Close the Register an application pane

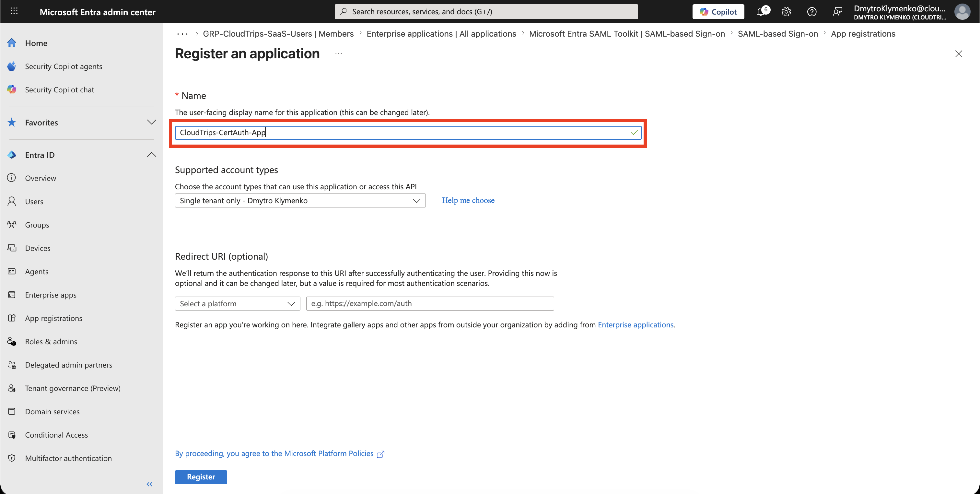tap(959, 54)
